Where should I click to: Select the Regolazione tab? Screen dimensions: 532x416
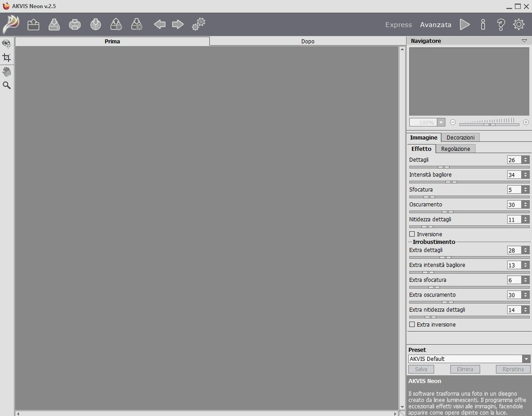click(455, 149)
